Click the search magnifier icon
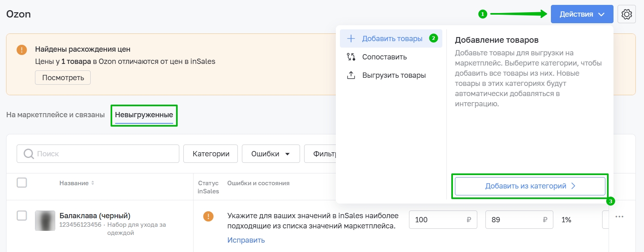 click(28, 154)
